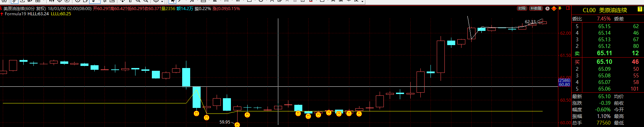Click the 均价 label

619,96
